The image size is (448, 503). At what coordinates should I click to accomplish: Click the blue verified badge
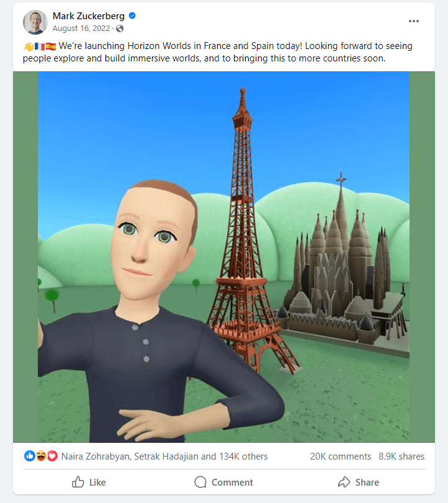[x=132, y=16]
